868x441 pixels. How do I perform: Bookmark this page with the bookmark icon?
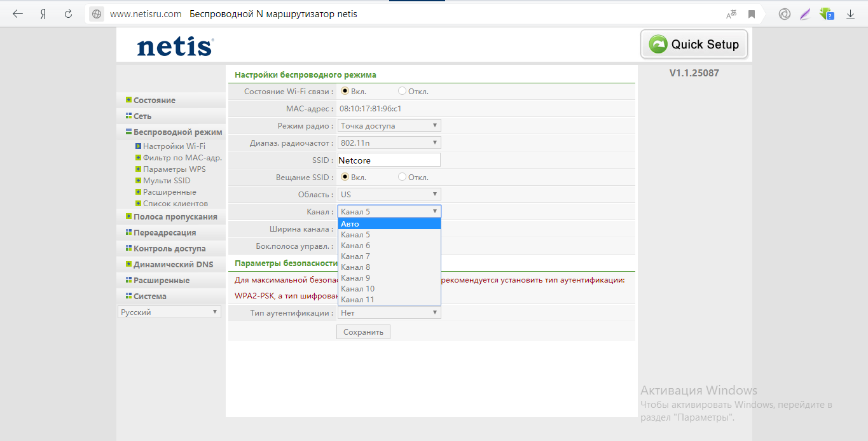point(752,14)
